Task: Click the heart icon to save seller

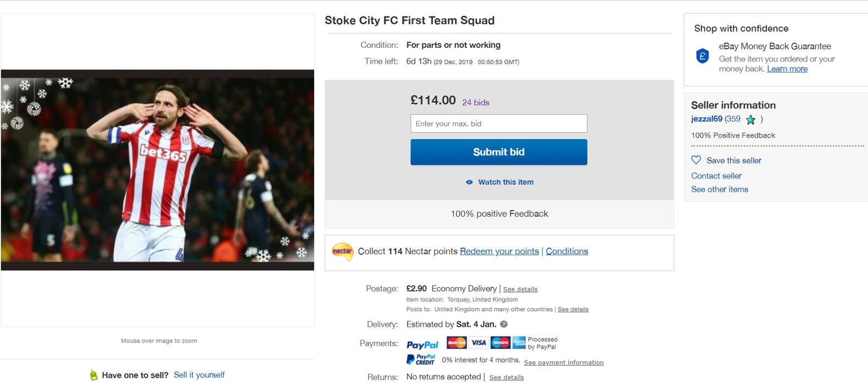Action: pyautogui.click(x=696, y=160)
